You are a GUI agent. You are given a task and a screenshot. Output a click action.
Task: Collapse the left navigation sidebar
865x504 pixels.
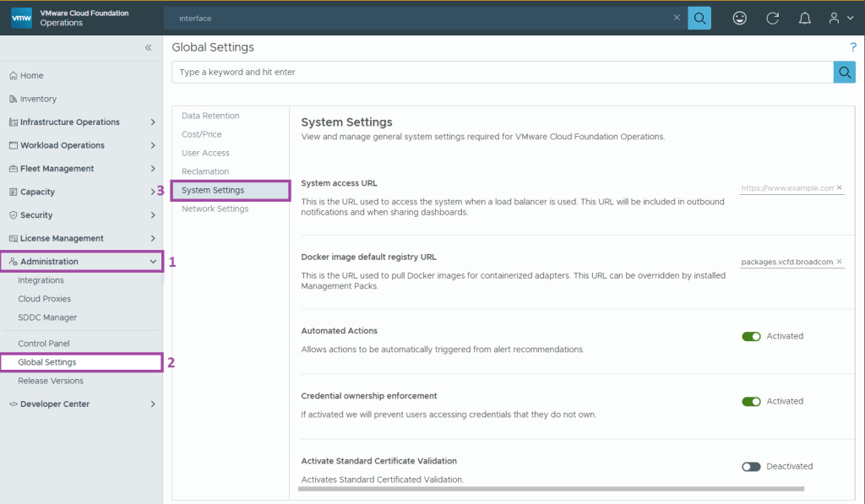(x=149, y=48)
